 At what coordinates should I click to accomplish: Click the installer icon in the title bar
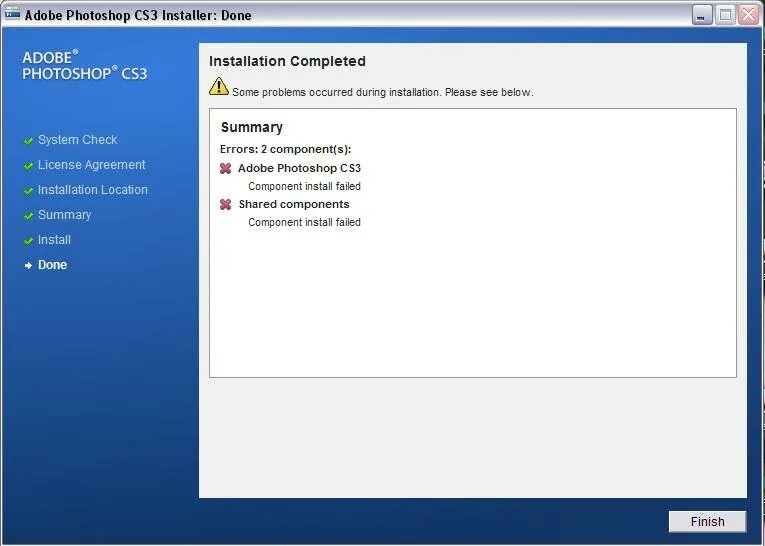point(12,14)
